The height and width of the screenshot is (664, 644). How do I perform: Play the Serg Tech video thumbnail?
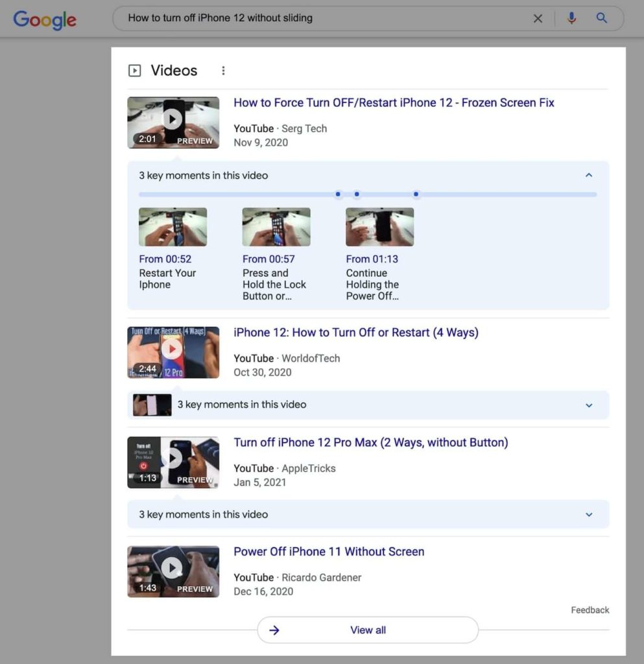173,123
